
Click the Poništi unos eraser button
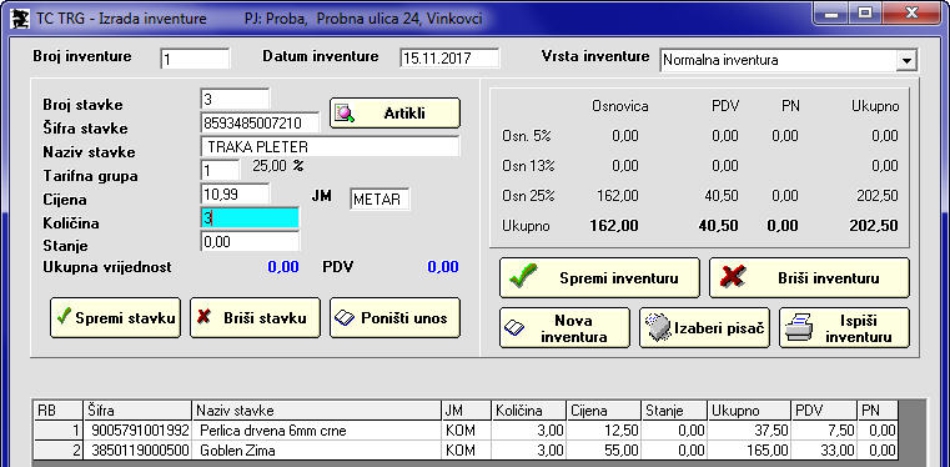395,318
